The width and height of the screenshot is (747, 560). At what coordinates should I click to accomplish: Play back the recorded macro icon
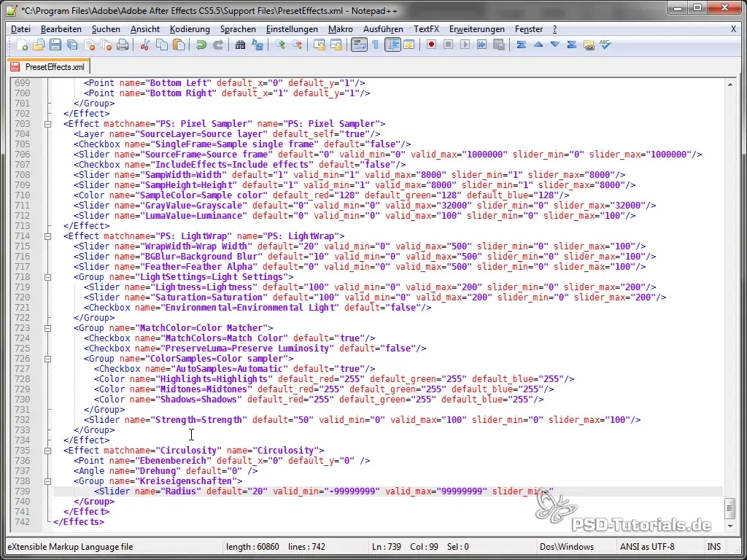pos(465,45)
